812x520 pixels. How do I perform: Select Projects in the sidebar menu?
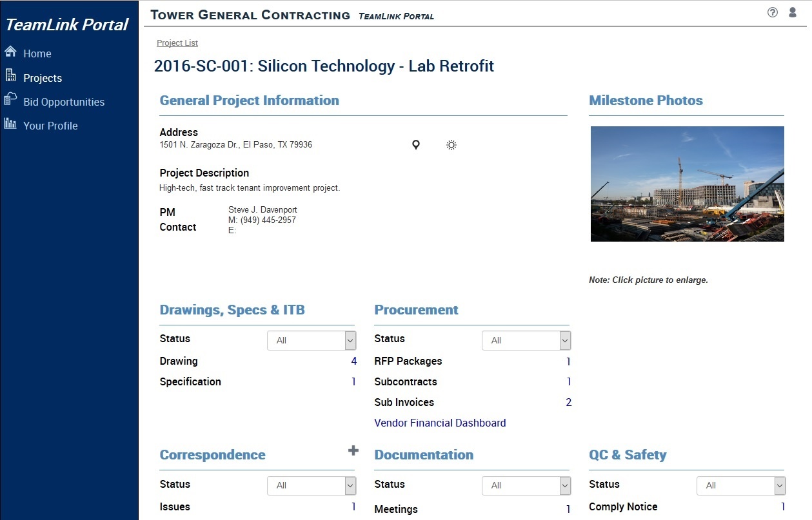tap(43, 78)
